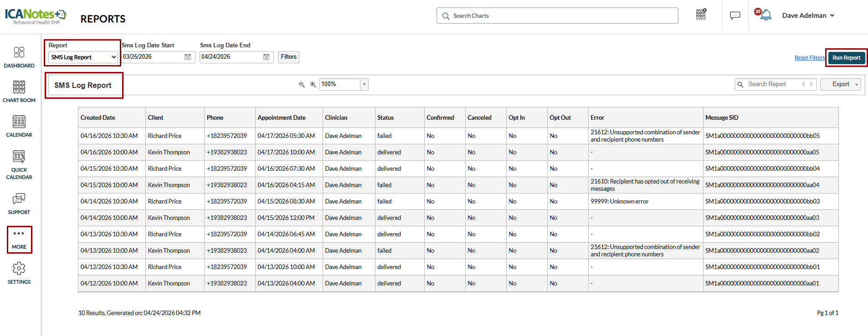Show the More menu in sidebar
The width and height of the screenshot is (868, 336).
(x=19, y=239)
